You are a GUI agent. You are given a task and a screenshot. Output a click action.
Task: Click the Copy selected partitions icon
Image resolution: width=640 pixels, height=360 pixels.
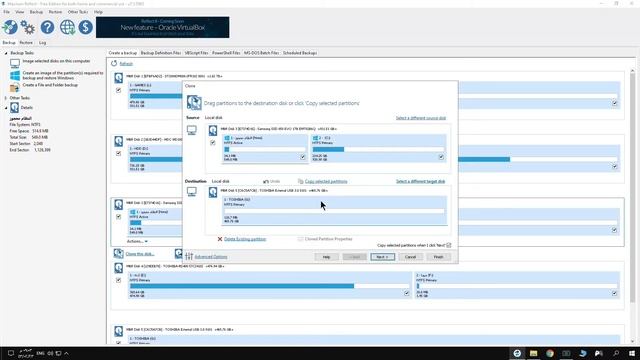[300, 181]
